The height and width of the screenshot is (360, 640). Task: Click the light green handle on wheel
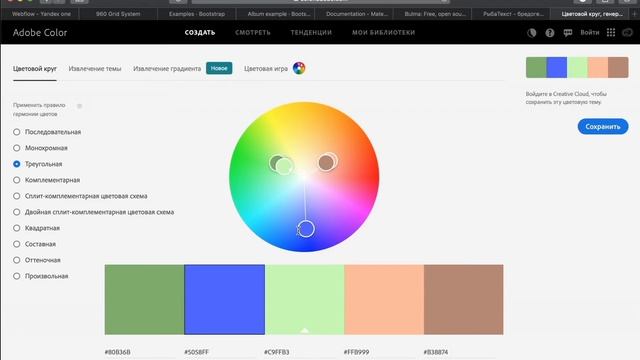pos(284,166)
